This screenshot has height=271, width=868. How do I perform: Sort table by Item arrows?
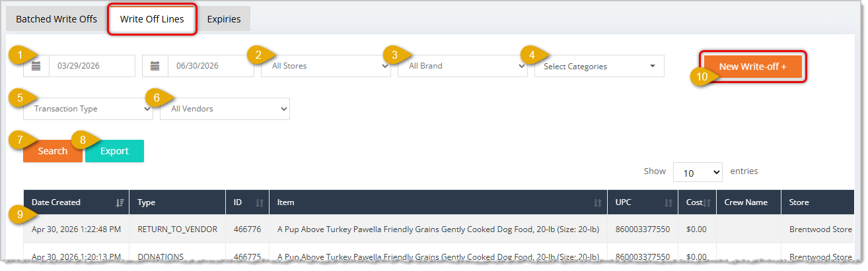coord(597,203)
